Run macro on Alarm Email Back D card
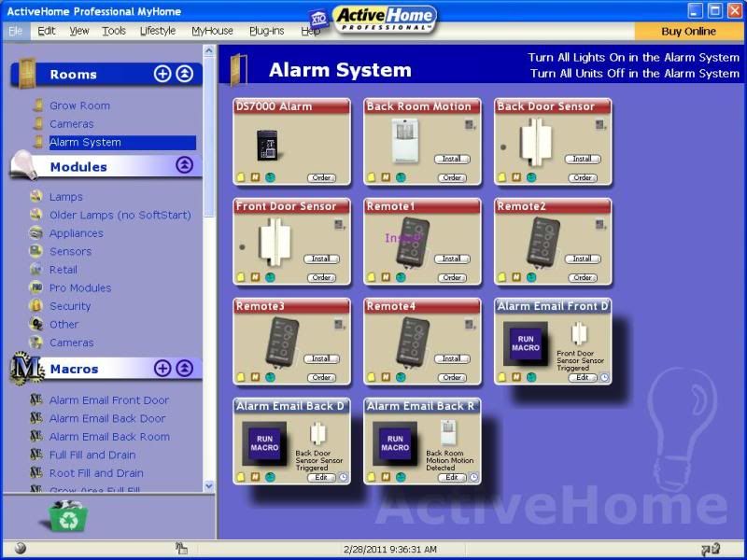This screenshot has height=560, width=747. coord(264,443)
